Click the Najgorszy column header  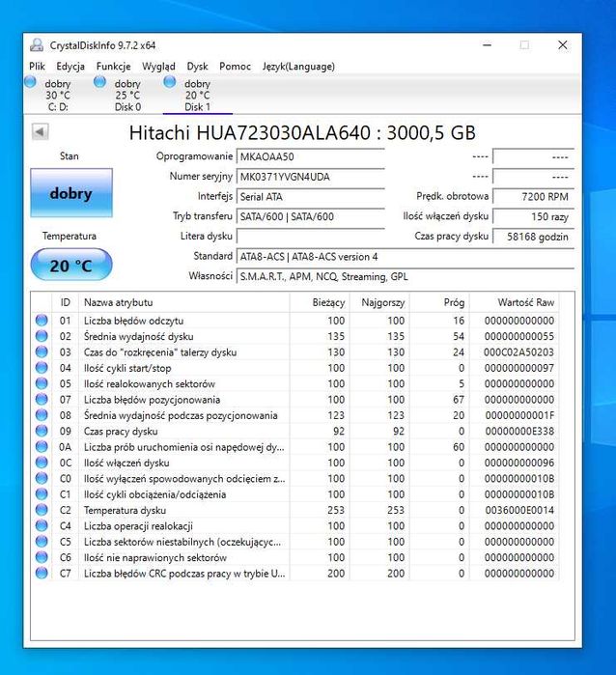pos(379,302)
